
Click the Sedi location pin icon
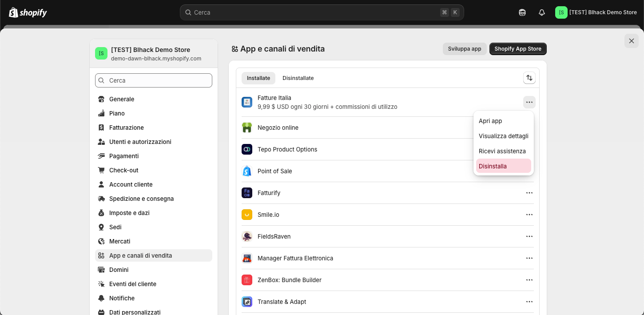coord(101,227)
